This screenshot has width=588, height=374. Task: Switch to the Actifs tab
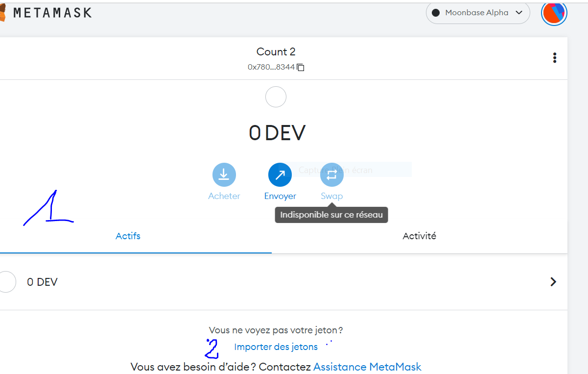tap(128, 236)
